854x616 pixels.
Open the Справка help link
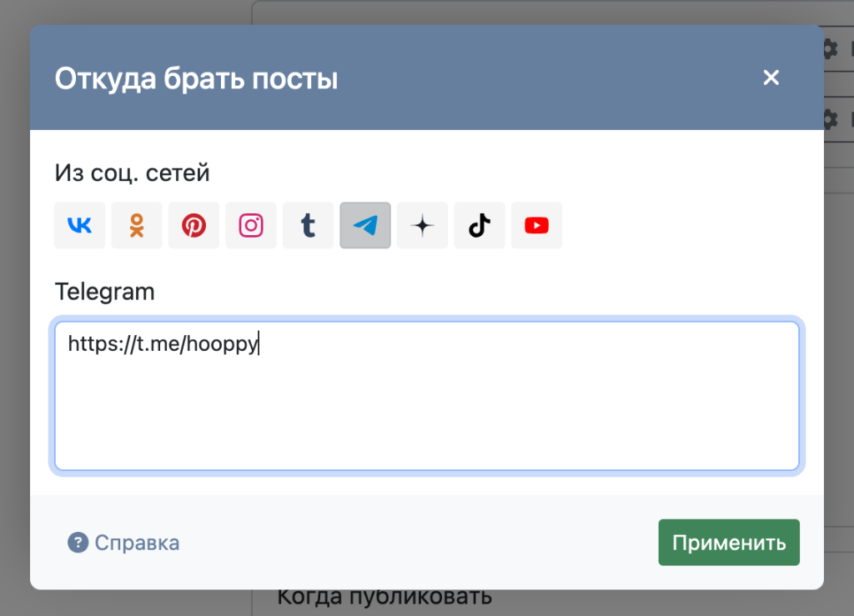click(137, 543)
